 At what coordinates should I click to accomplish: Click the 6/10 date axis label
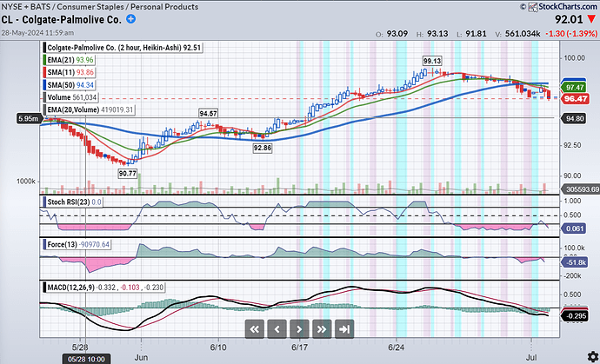(218, 347)
